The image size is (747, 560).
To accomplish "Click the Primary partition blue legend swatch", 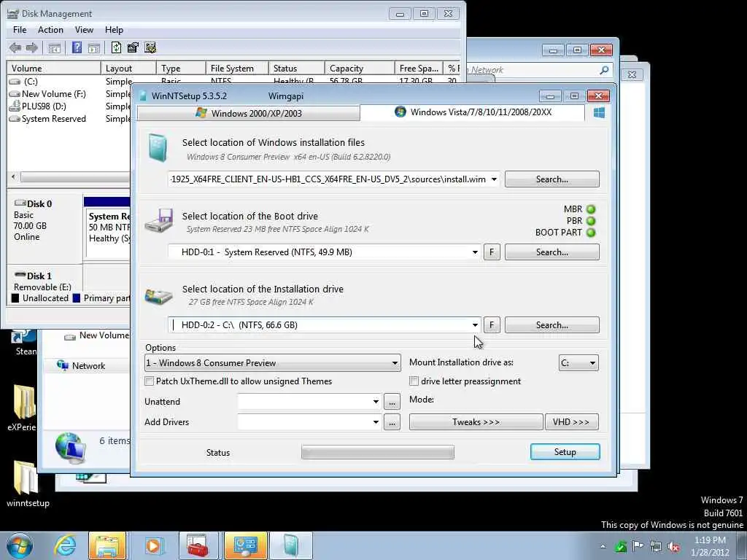I will point(76,298).
